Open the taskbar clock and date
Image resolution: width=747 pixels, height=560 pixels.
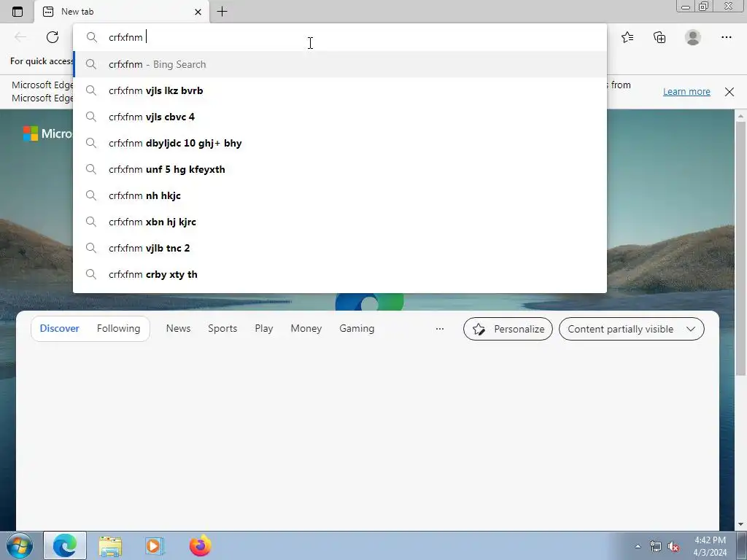710,546
